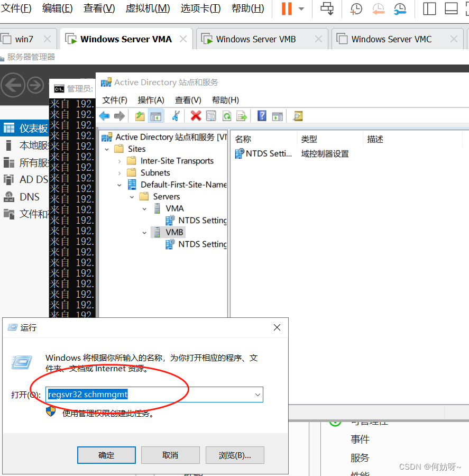This screenshot has width=469, height=476.
Task: Open Properties via the toolbar icon
Action: [211, 116]
